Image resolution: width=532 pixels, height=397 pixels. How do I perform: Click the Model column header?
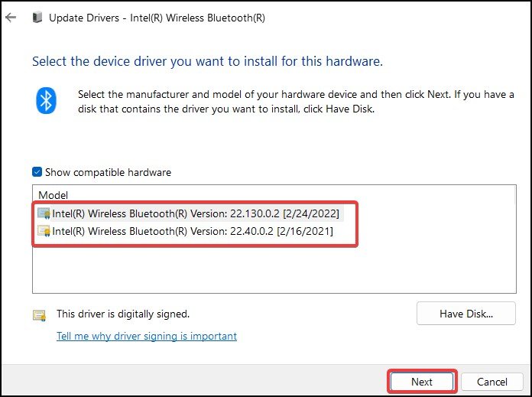point(53,195)
